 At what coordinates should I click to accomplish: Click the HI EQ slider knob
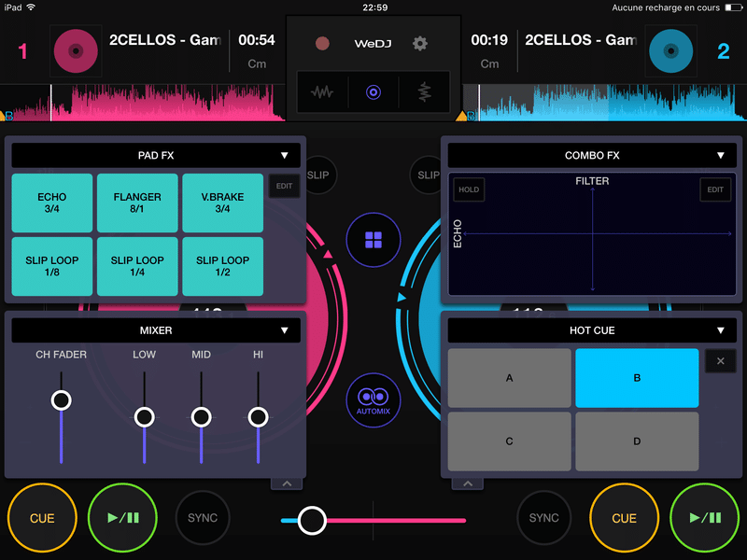coord(259,417)
